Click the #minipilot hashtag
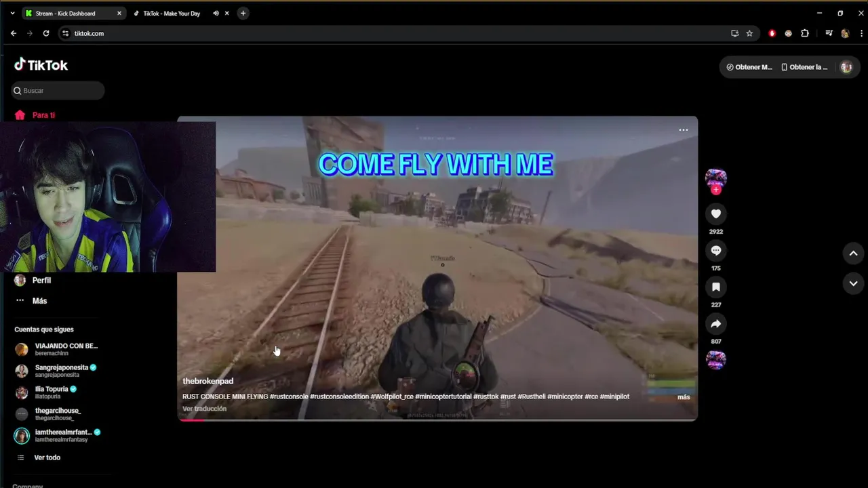Viewport: 868px width, 488px height. point(614,396)
